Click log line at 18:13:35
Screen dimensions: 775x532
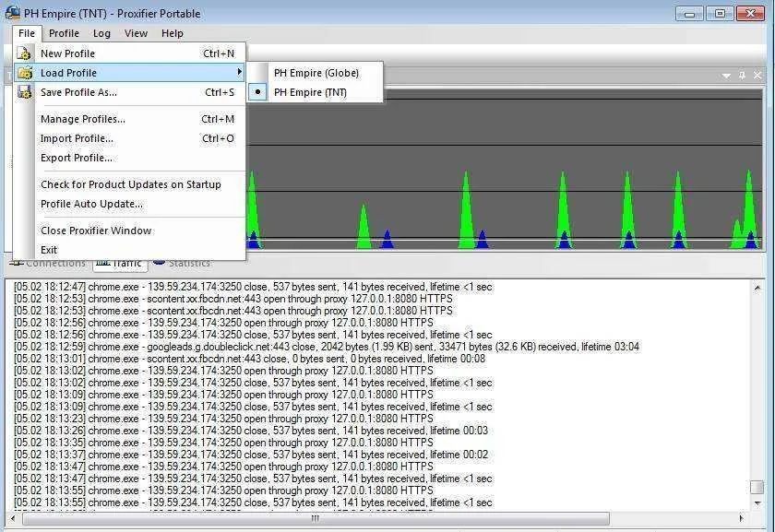click(223, 443)
